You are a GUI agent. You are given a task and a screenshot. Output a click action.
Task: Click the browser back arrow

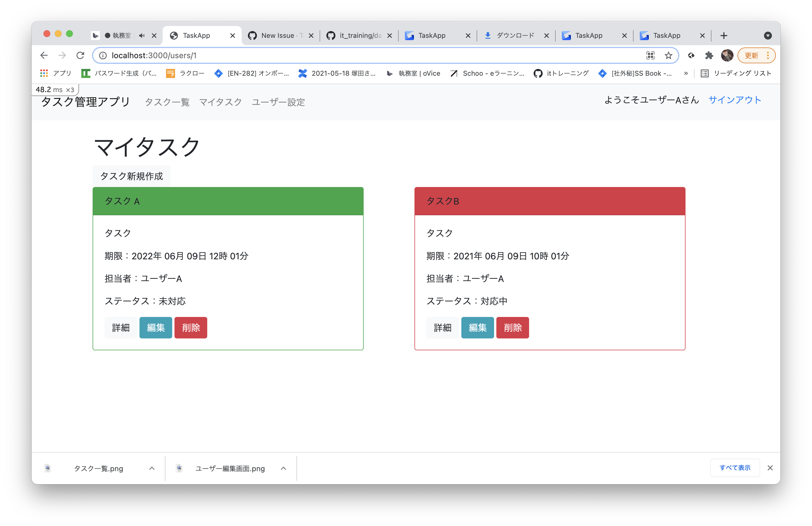44,55
